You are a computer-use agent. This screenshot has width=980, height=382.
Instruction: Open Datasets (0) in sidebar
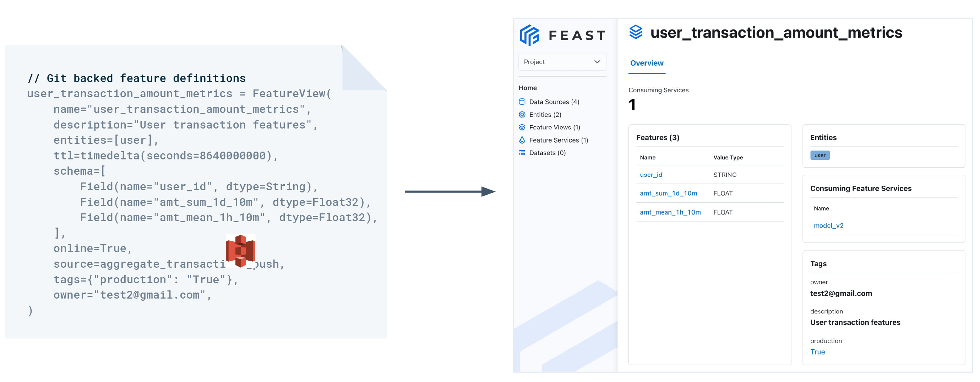tap(547, 153)
